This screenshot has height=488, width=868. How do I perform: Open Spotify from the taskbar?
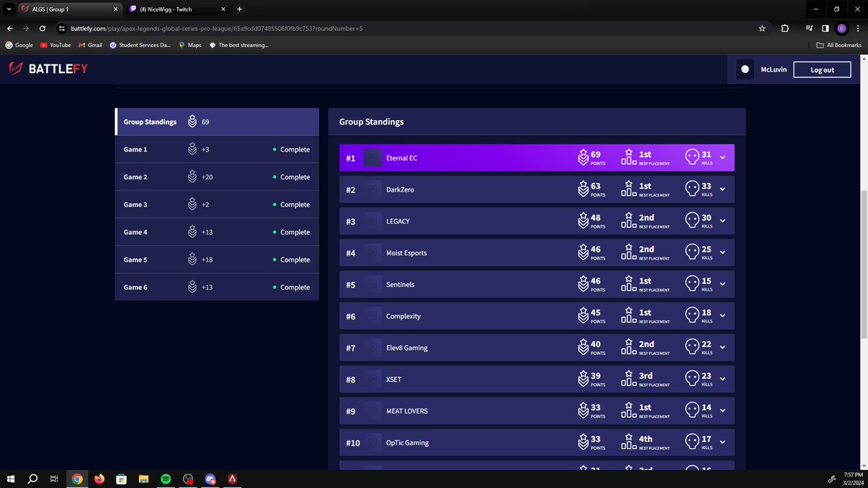[x=166, y=479]
